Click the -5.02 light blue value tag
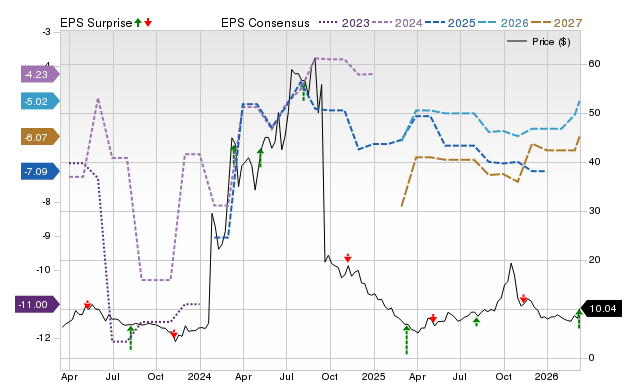 40,101
